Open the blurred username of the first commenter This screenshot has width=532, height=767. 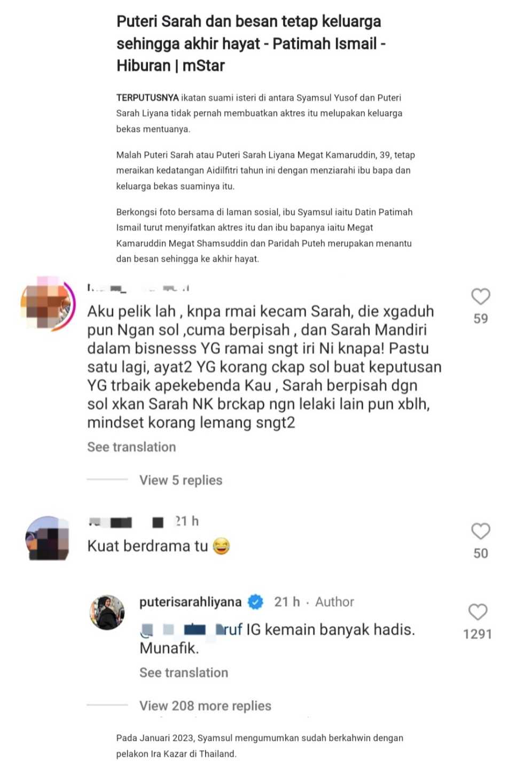pos(138,288)
